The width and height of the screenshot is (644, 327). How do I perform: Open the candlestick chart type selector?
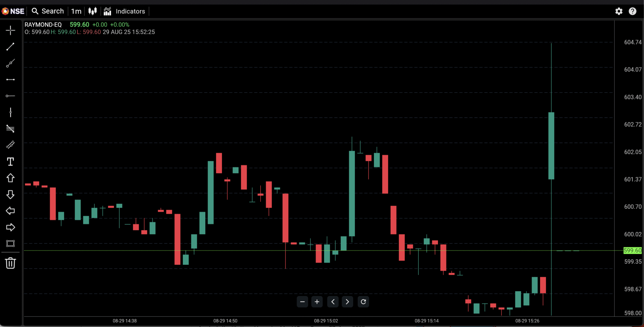[93, 11]
